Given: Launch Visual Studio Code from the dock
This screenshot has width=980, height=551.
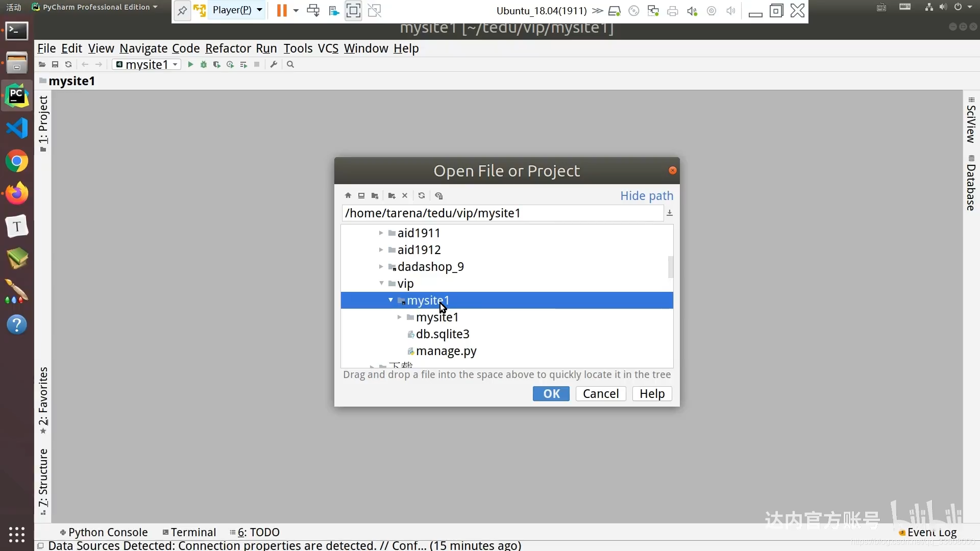Looking at the screenshot, I should (17, 128).
